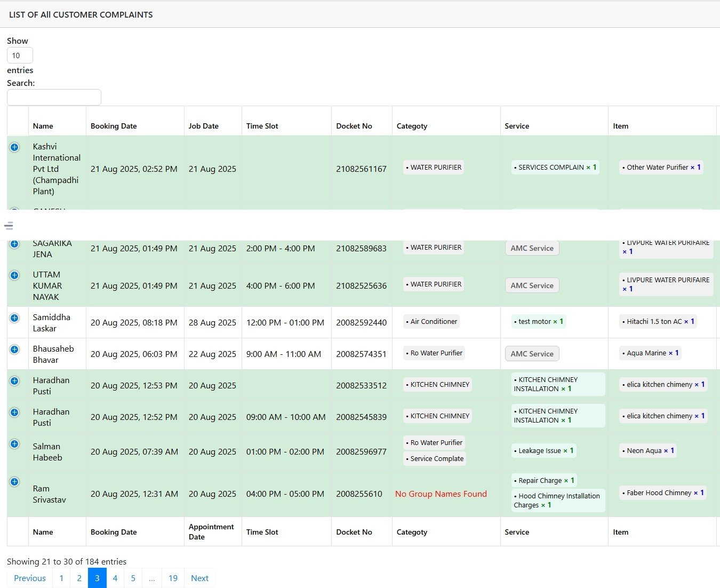Viewport: 720px width, 588px height.
Task: Focus the Search input field
Action: point(54,97)
